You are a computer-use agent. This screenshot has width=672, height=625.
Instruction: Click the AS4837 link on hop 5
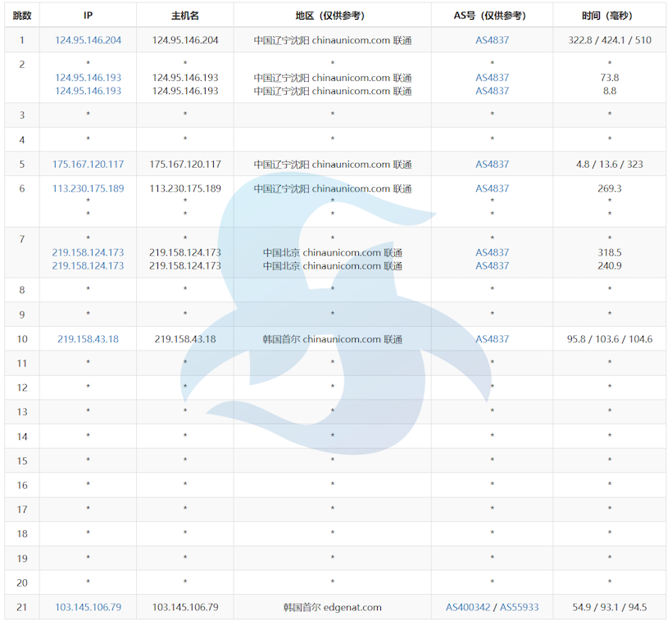(491, 164)
